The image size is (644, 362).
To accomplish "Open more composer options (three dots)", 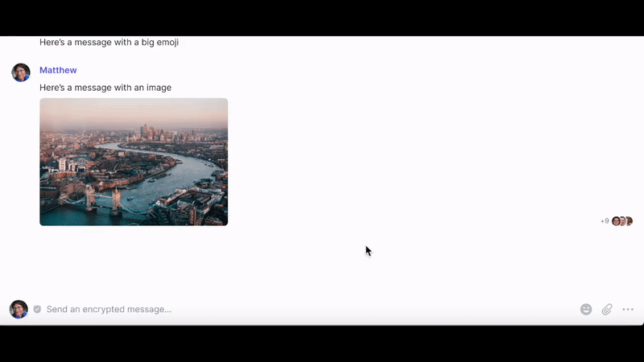I will 628,309.
